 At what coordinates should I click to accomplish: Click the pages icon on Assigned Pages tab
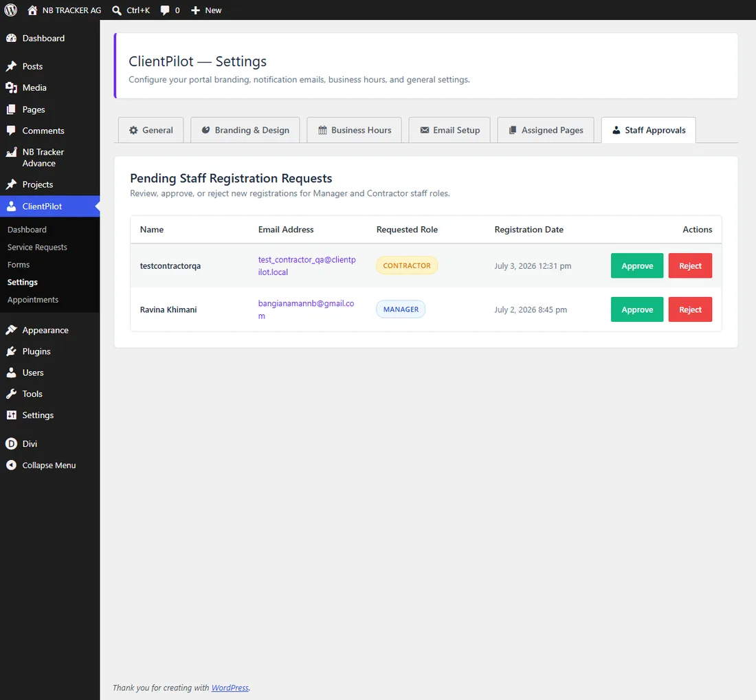[x=513, y=130]
